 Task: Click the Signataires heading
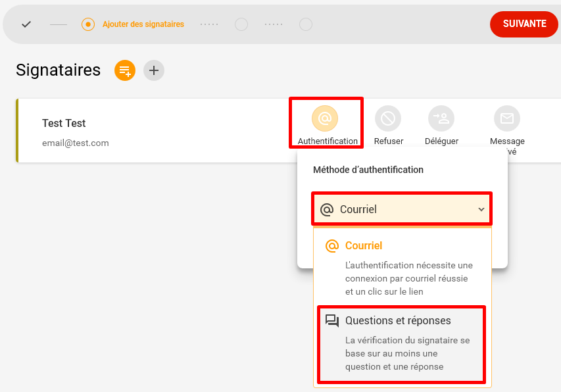click(x=59, y=70)
